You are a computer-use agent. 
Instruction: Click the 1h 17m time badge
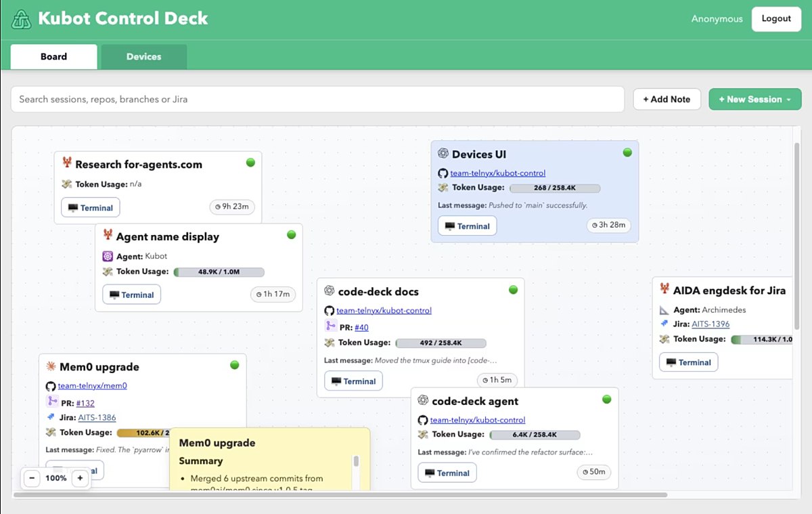pos(273,294)
